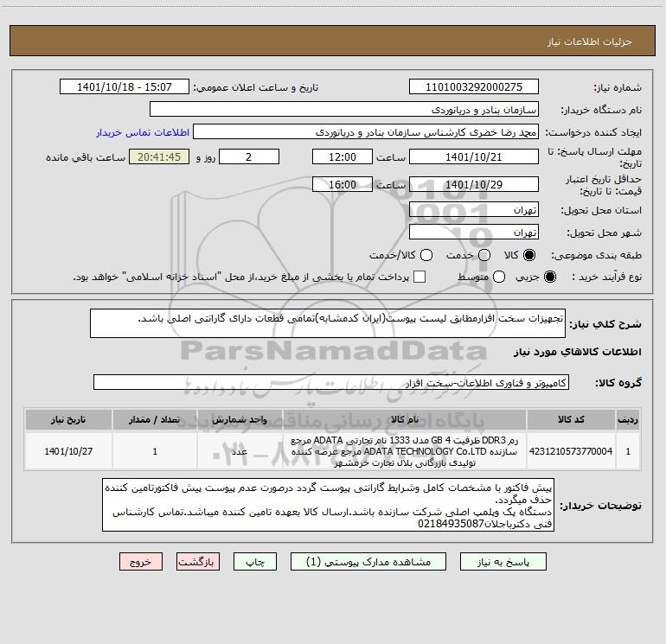Click the توضیحات خریدار notes box

329,505
